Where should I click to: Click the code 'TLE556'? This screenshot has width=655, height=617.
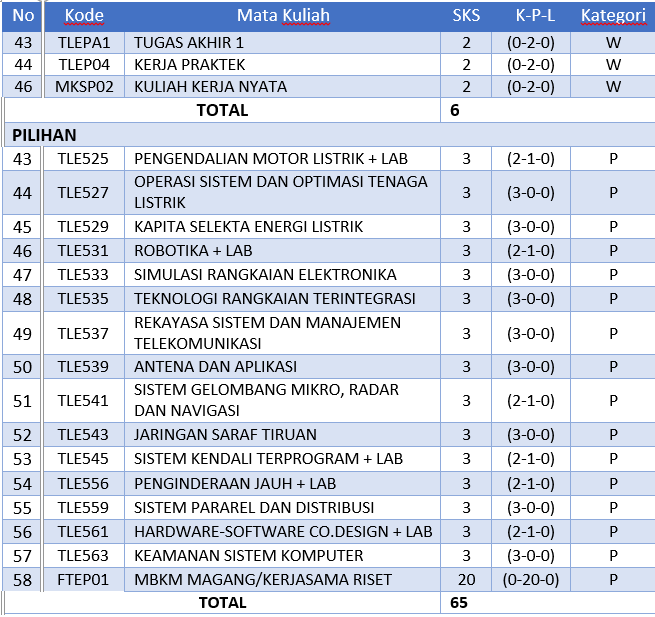coord(83,484)
